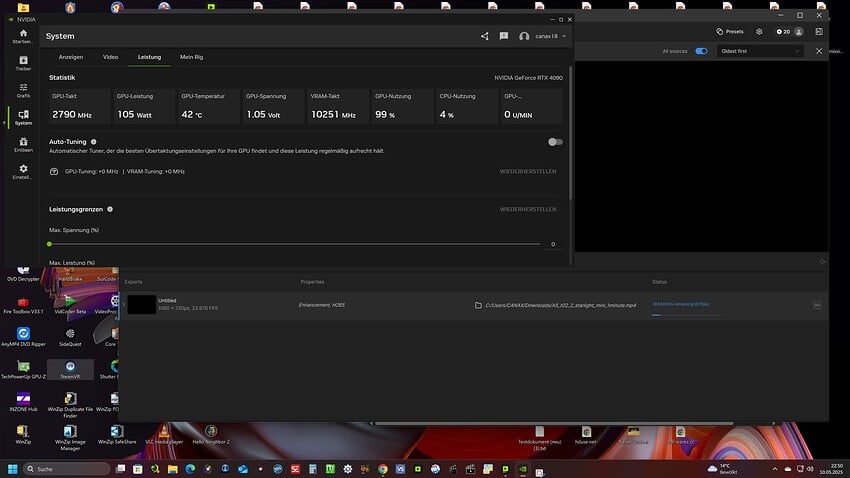
Task: Open the more options menu for Untitled export
Action: coord(817,305)
